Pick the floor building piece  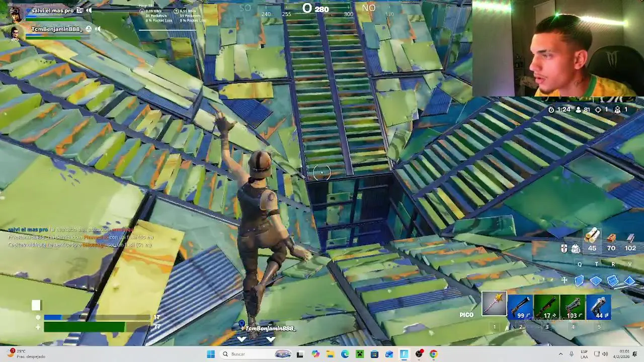(596, 281)
